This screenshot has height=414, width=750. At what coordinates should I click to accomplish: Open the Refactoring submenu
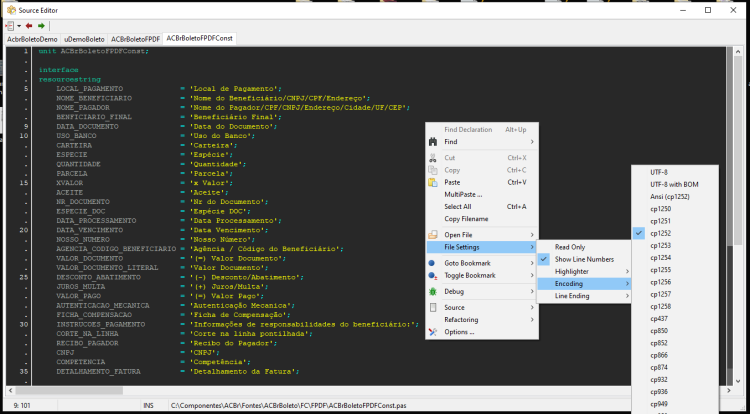[x=482, y=320]
